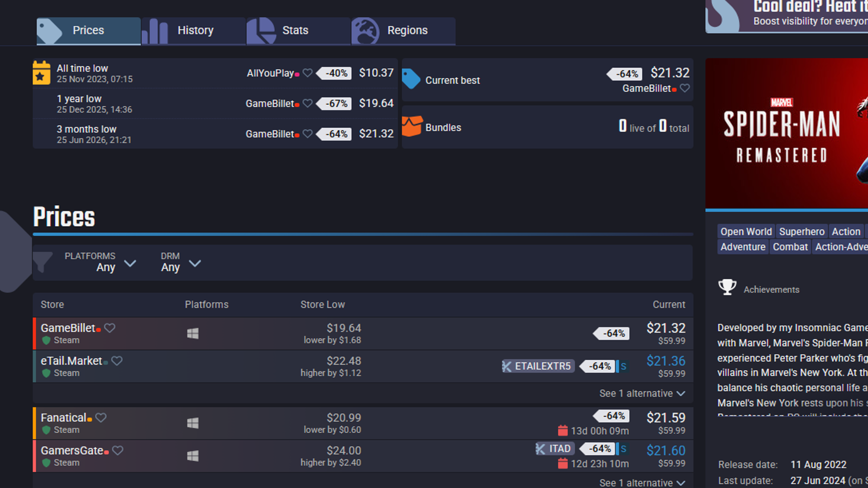Image resolution: width=868 pixels, height=488 pixels.
Task: Click the red calendar icon in Fanatical row
Action: point(562,431)
